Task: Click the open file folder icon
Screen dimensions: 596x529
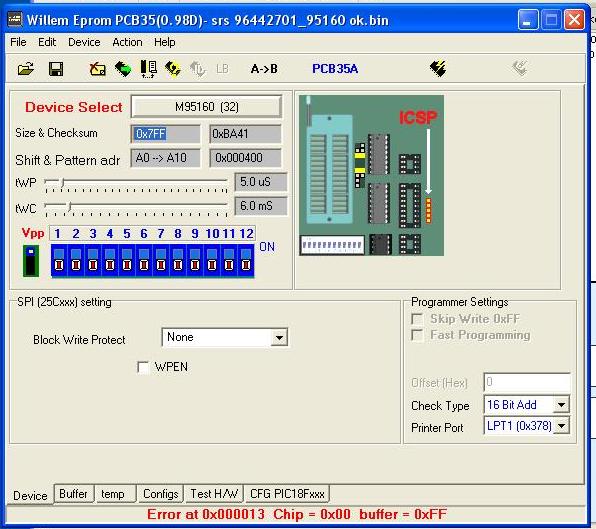Action: pos(26,69)
